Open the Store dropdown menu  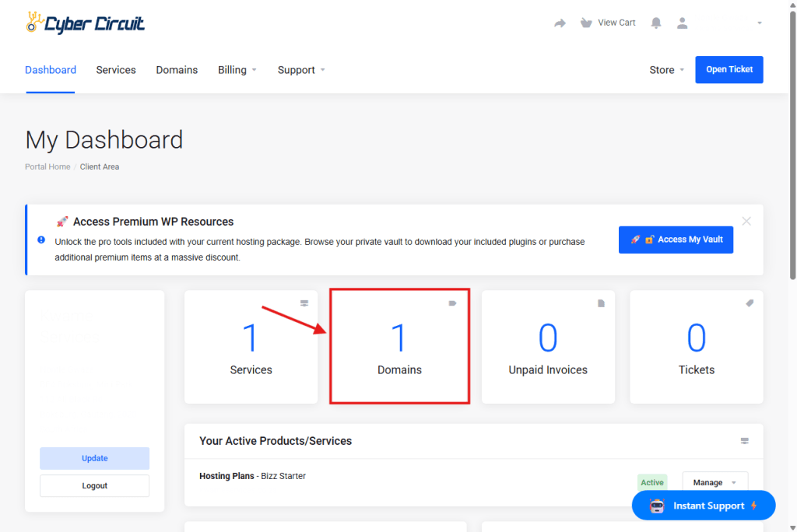coord(666,70)
